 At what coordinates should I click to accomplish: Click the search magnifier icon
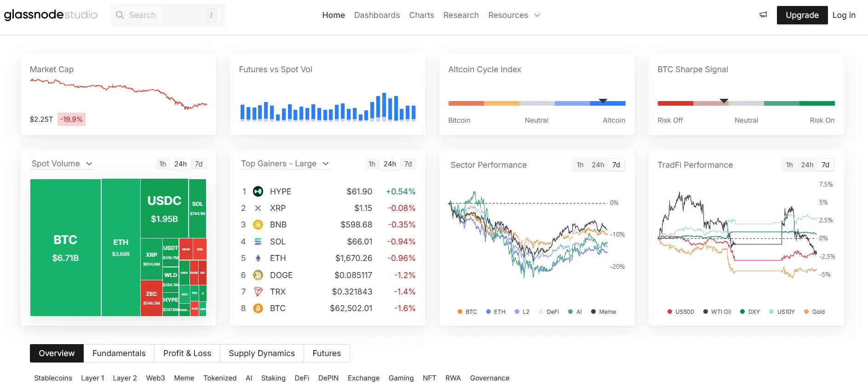pos(120,15)
